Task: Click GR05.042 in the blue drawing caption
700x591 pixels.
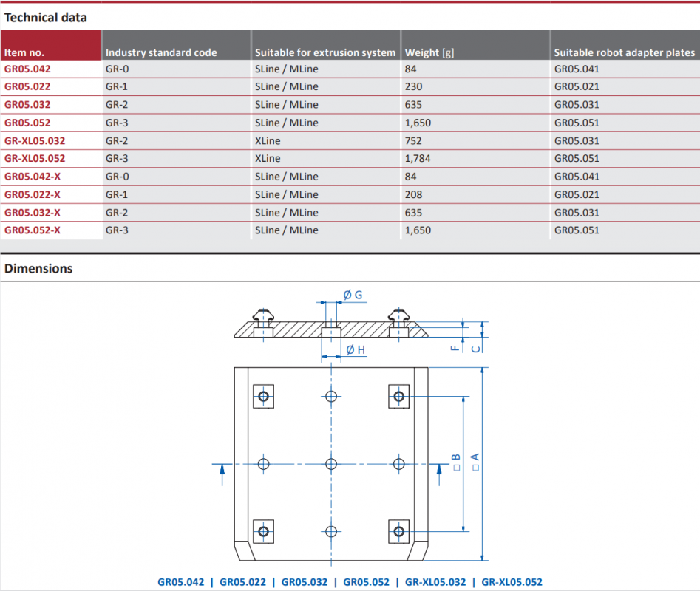Action: tap(181, 582)
